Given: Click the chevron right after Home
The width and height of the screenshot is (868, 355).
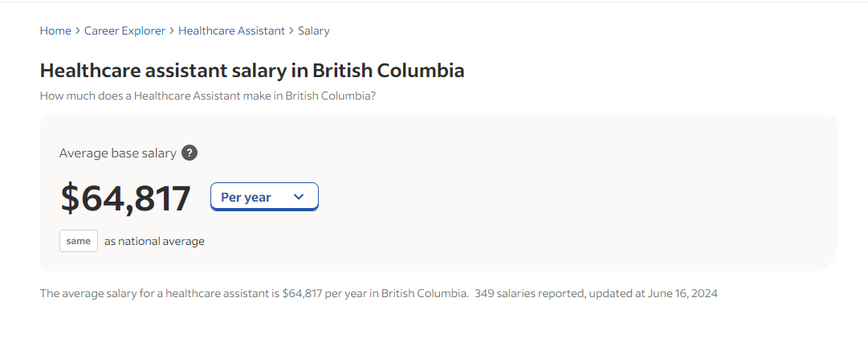Looking at the screenshot, I should click(78, 31).
